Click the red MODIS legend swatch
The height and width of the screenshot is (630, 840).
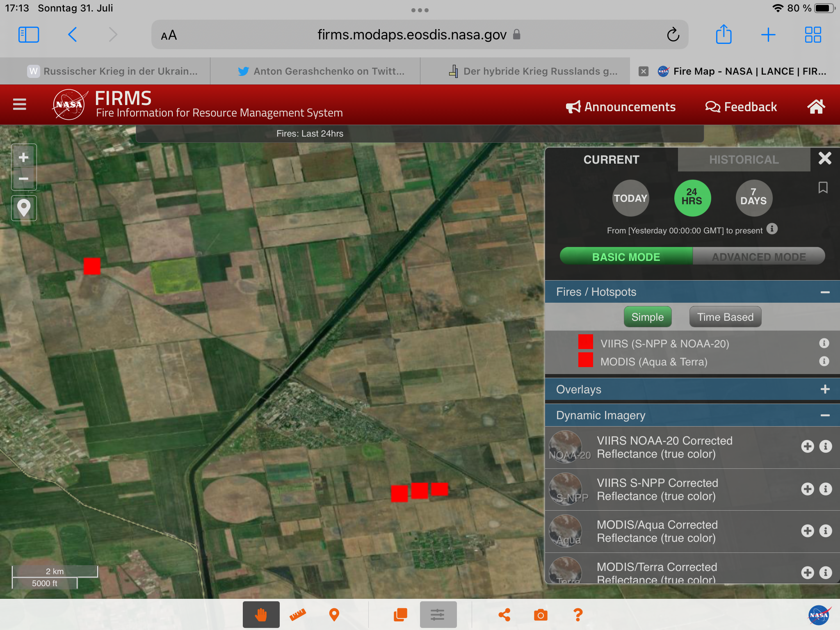(585, 360)
